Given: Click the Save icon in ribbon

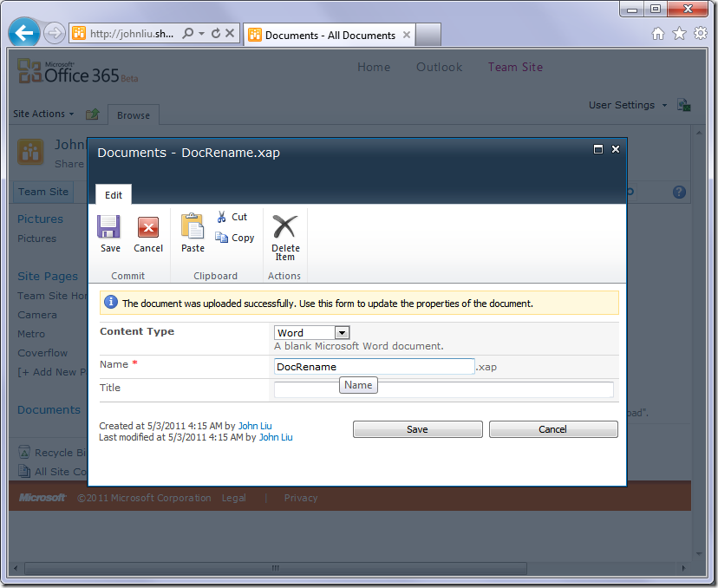Looking at the screenshot, I should point(109,228).
